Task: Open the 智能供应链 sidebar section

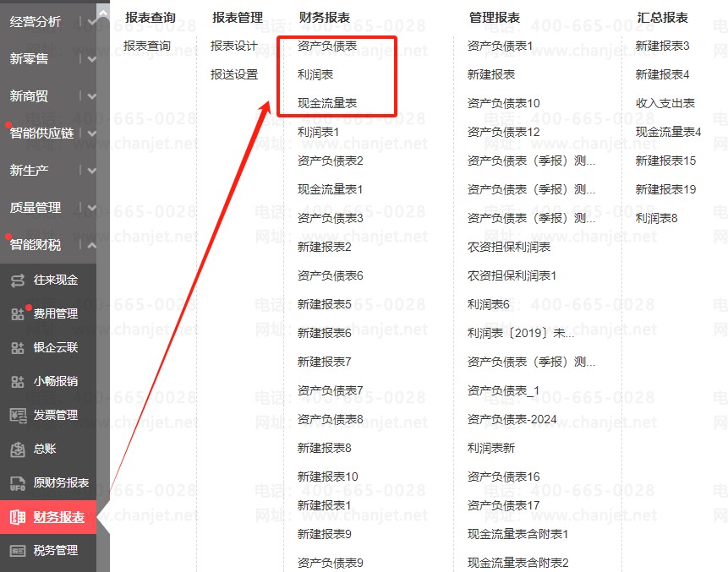Action: 41,133
